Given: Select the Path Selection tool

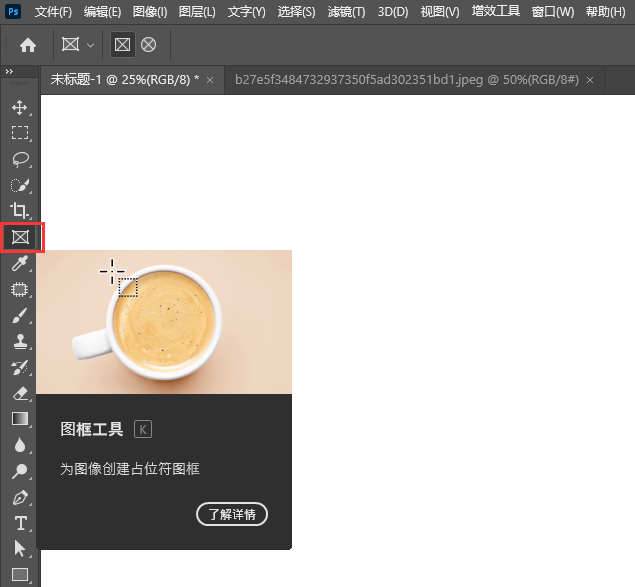Looking at the screenshot, I should (x=19, y=549).
